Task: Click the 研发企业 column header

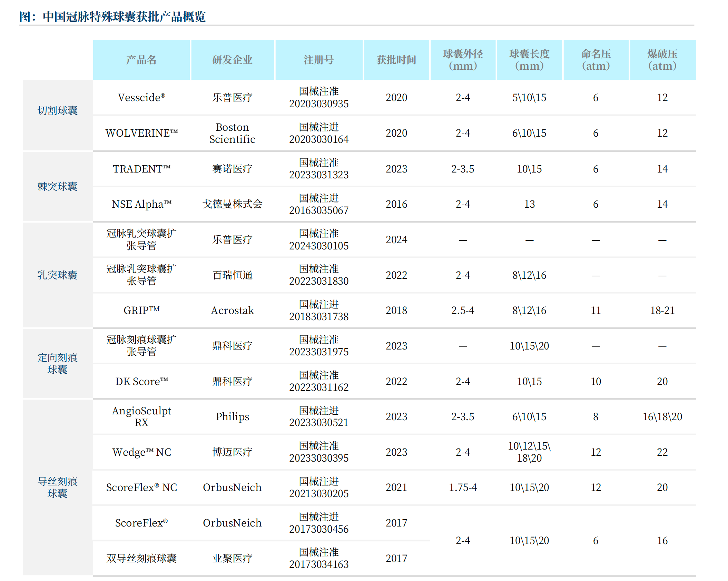Action: pos(232,60)
